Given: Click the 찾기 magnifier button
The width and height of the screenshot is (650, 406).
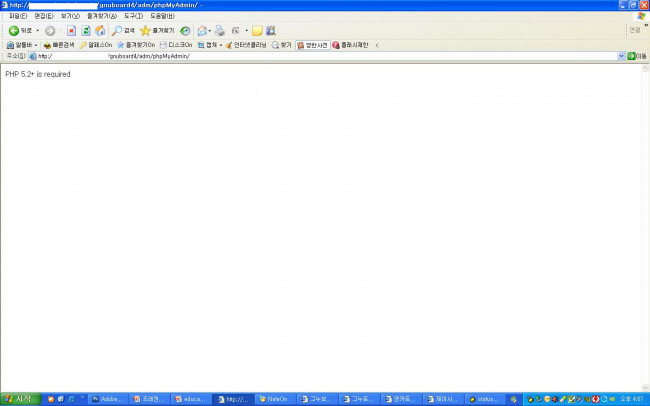Looking at the screenshot, I should coord(281,45).
